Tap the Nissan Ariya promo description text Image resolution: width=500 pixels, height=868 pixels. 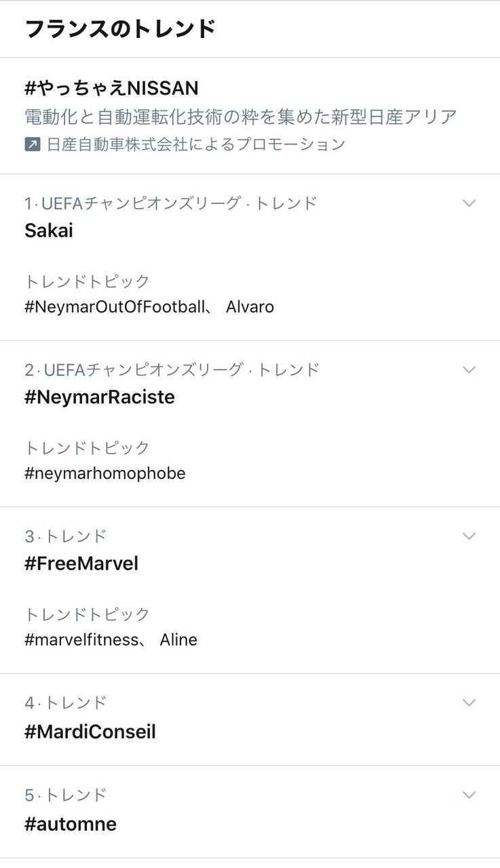coord(241,117)
